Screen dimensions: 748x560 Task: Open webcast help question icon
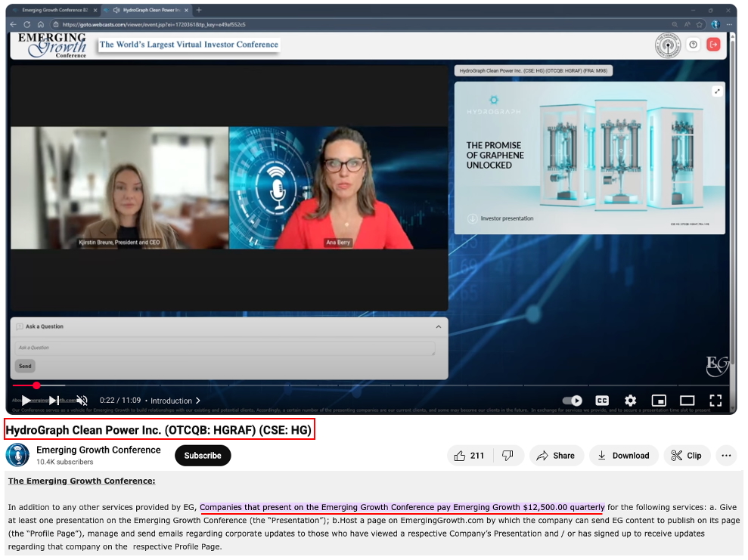[693, 45]
